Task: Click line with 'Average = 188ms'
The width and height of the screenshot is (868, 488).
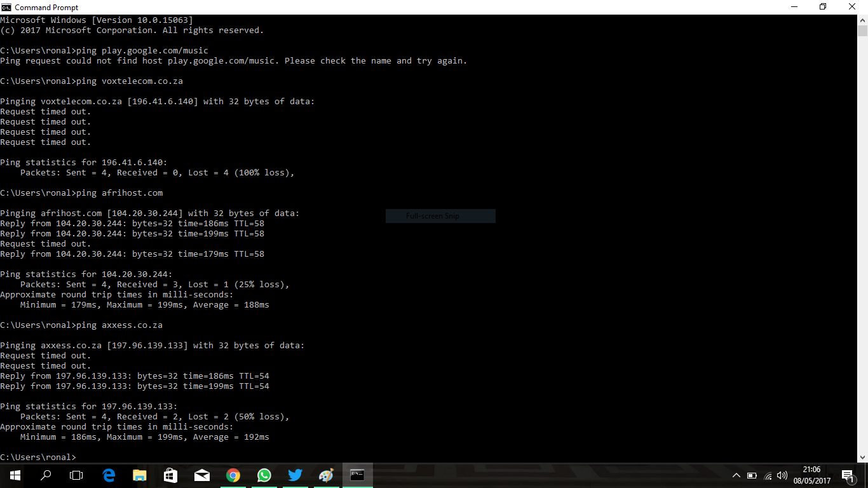Action: pyautogui.click(x=145, y=304)
